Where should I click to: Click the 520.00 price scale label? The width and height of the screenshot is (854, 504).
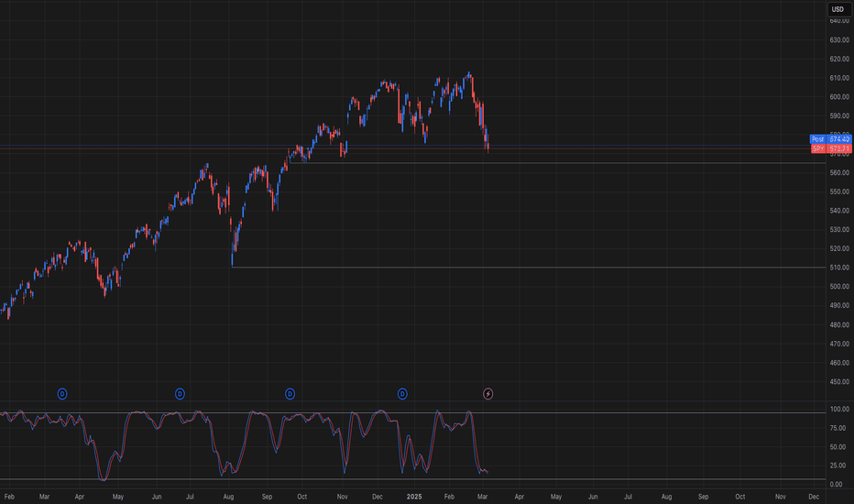pyautogui.click(x=839, y=248)
